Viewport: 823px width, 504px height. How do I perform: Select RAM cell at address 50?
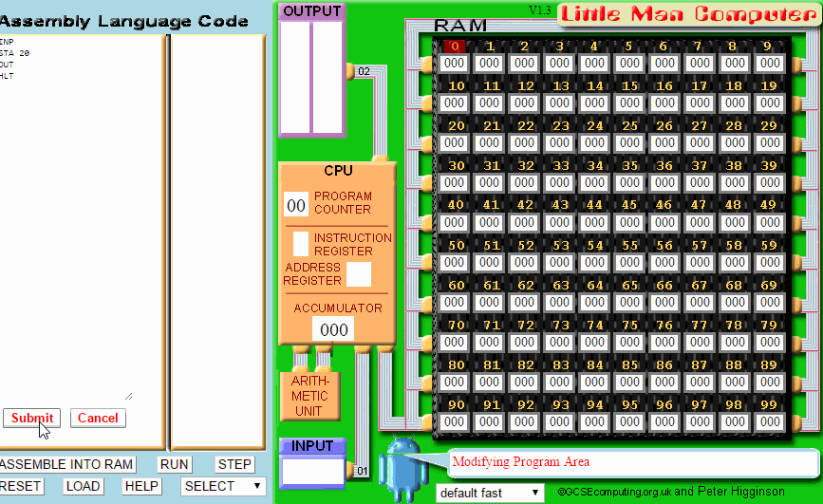point(455,263)
